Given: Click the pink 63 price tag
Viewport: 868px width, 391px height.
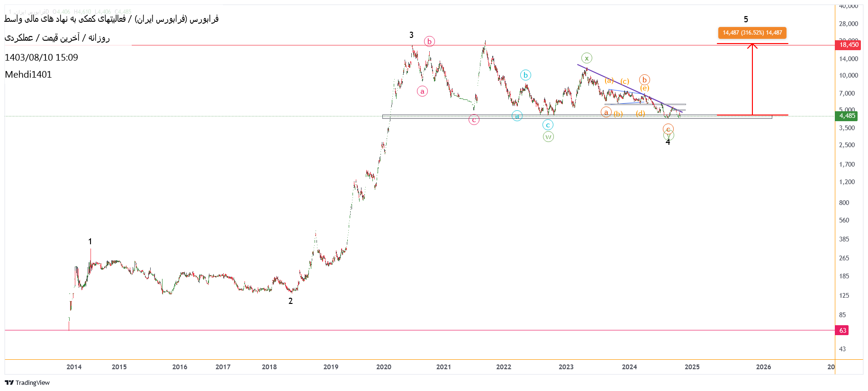Looking at the screenshot, I should click(x=842, y=330).
